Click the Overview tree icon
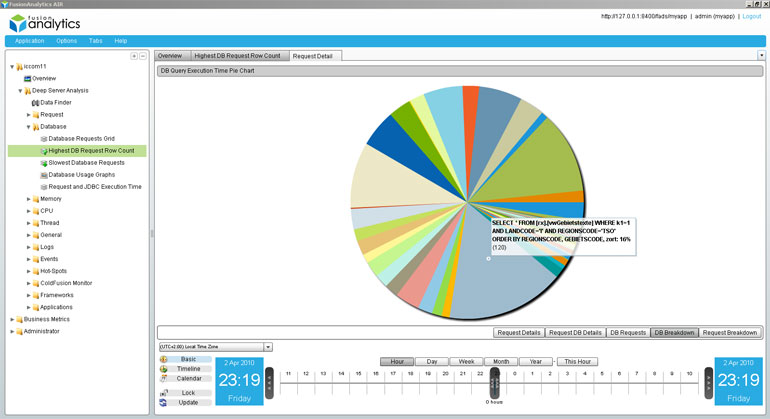Image resolution: width=770 pixels, height=419 pixels. click(x=28, y=79)
